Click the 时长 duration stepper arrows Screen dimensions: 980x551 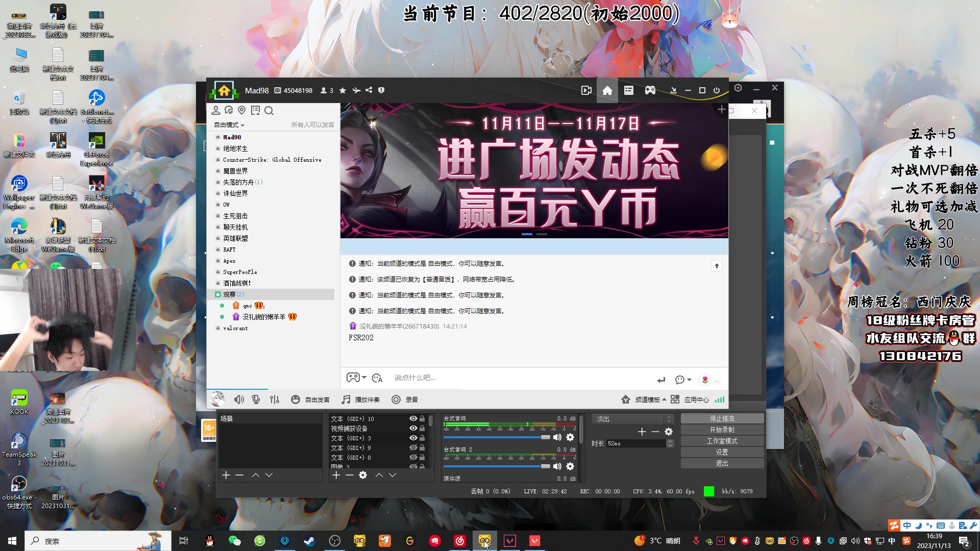pos(670,443)
